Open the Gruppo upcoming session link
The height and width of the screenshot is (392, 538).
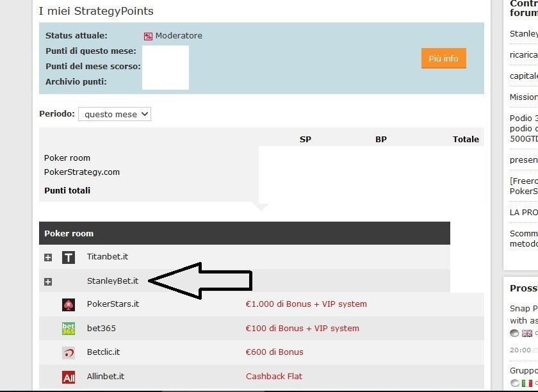pos(524,371)
